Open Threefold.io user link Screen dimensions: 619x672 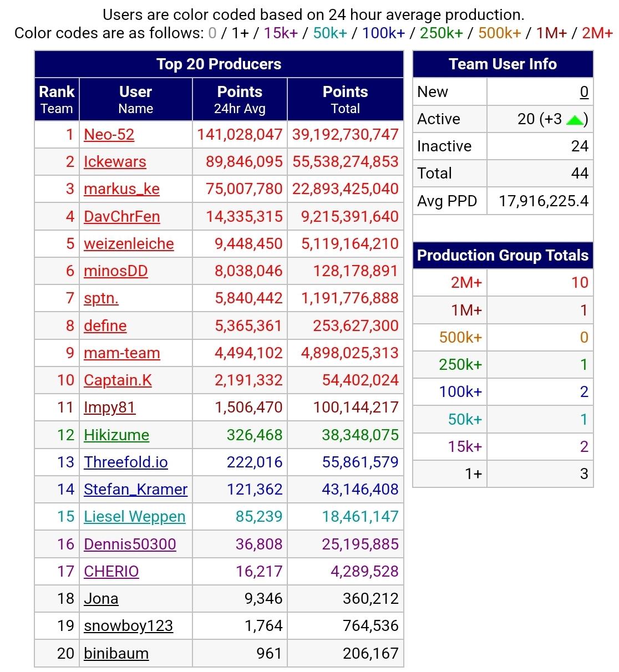click(x=125, y=462)
